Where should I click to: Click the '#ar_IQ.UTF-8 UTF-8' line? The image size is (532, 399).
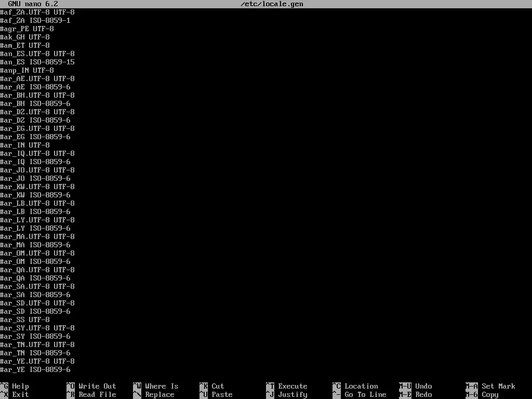(x=37, y=153)
